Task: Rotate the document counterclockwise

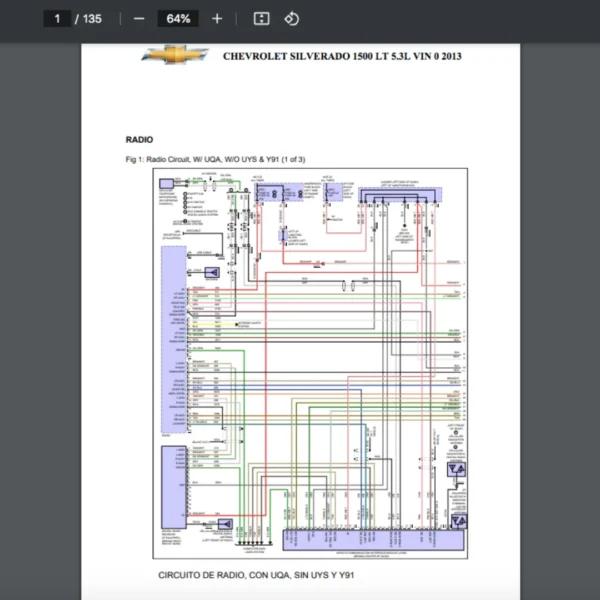Action: point(291,19)
